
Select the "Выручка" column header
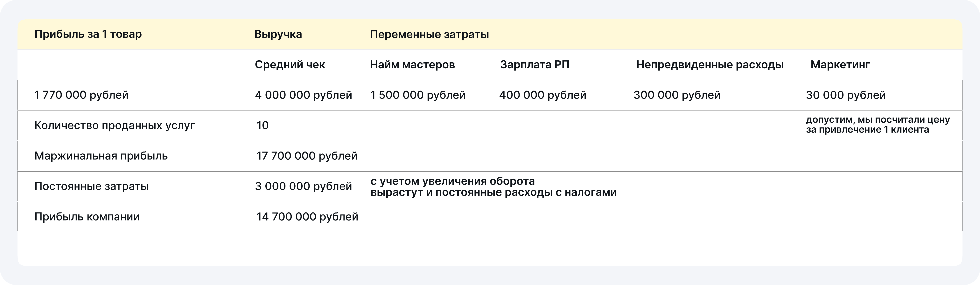278,34
